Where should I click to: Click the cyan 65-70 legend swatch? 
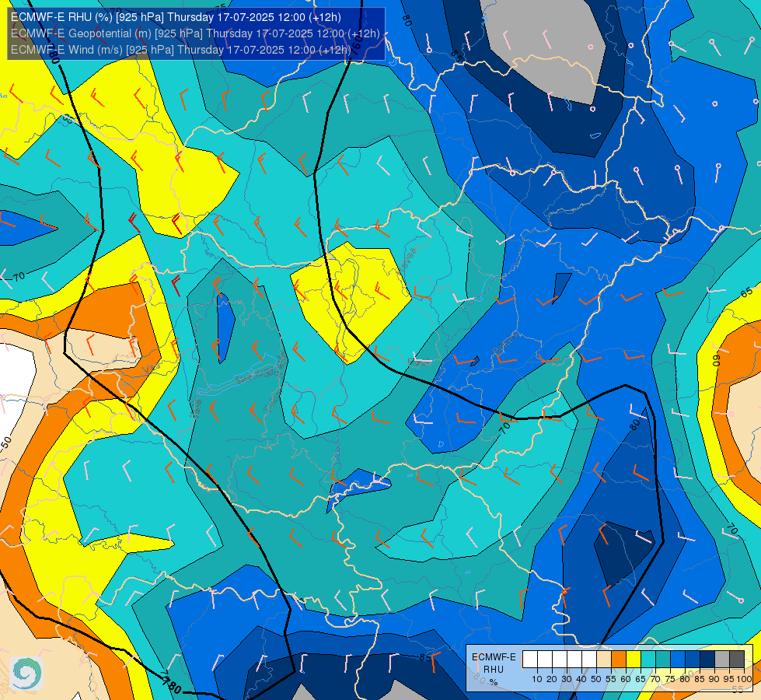coord(648,660)
